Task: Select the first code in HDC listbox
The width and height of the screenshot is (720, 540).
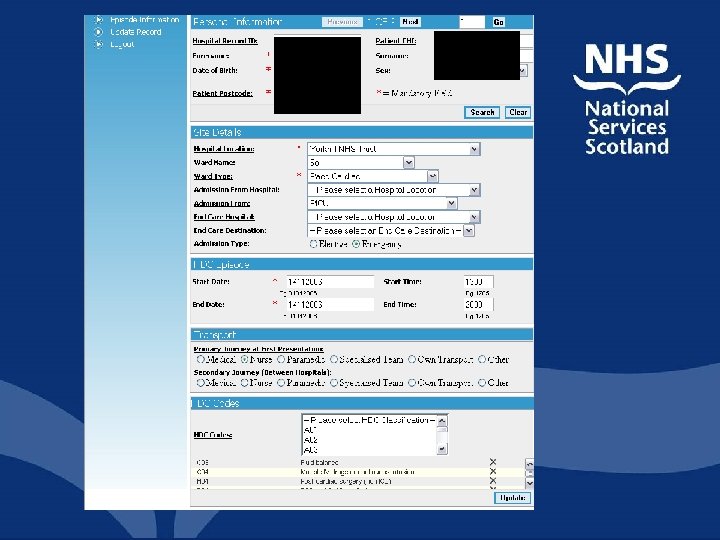Action: point(369,430)
